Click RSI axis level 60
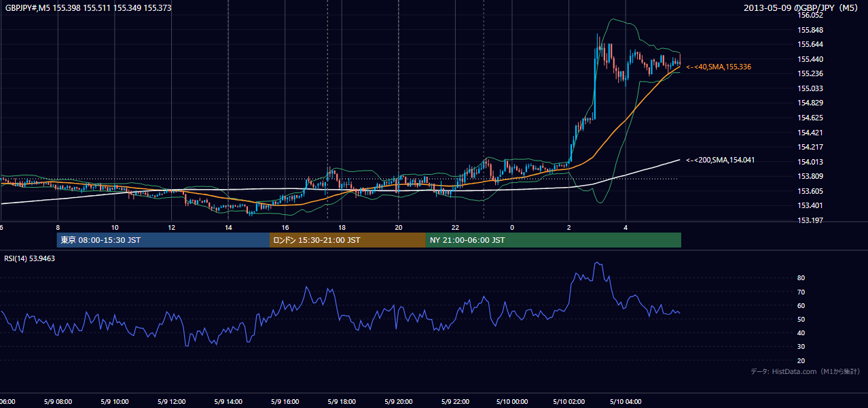The height and width of the screenshot is (408, 868). (x=801, y=305)
